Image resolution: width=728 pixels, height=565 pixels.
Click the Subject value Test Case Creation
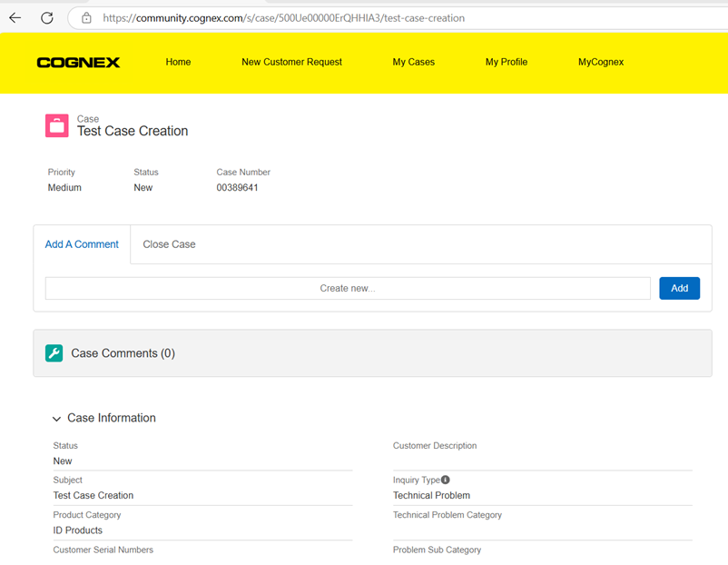93,495
